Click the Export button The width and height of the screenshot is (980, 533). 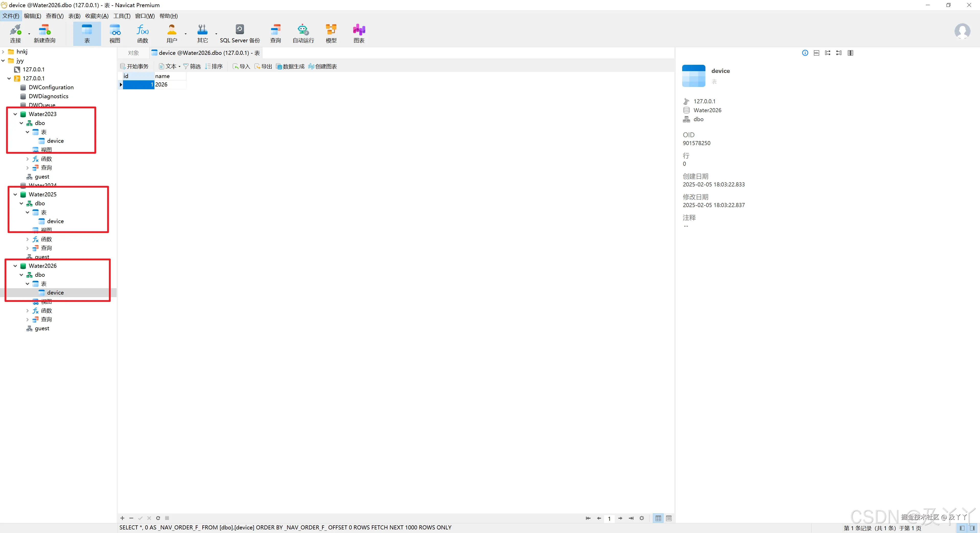pos(263,66)
